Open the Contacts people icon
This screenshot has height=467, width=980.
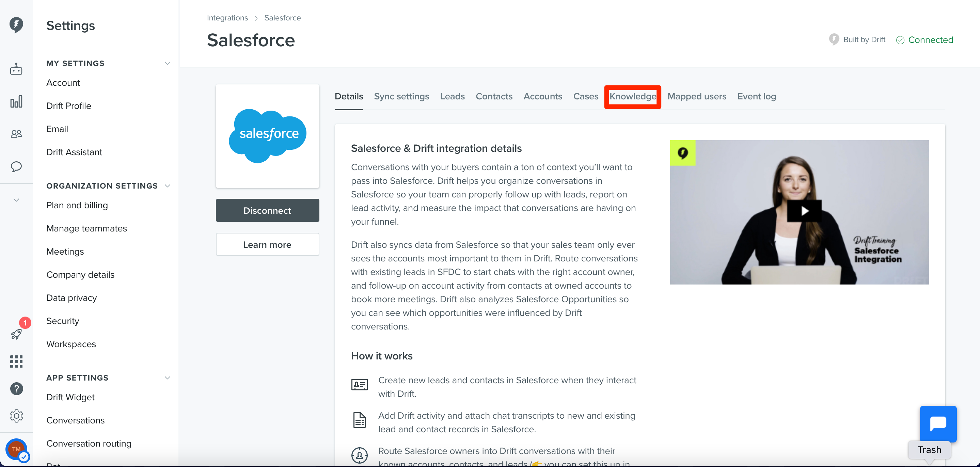pos(16,134)
